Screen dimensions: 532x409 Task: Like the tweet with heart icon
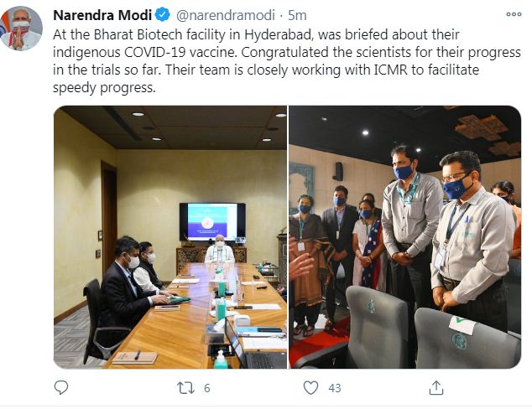tap(310, 388)
